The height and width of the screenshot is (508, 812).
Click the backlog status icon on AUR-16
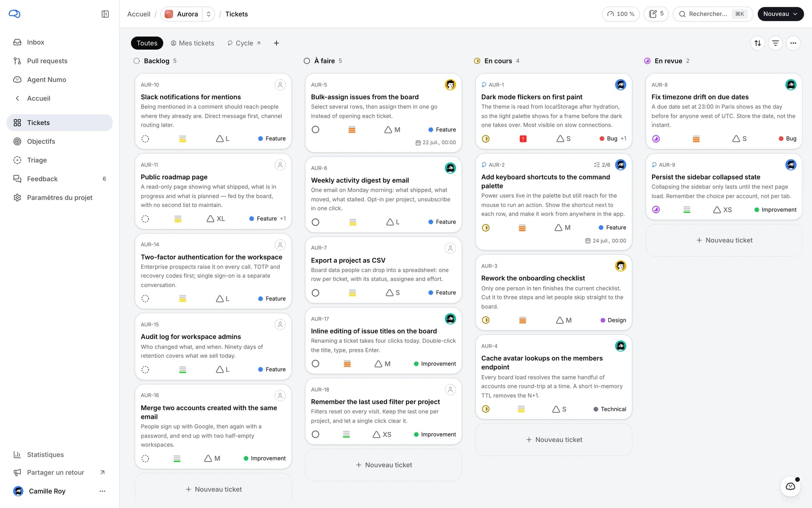(x=145, y=459)
